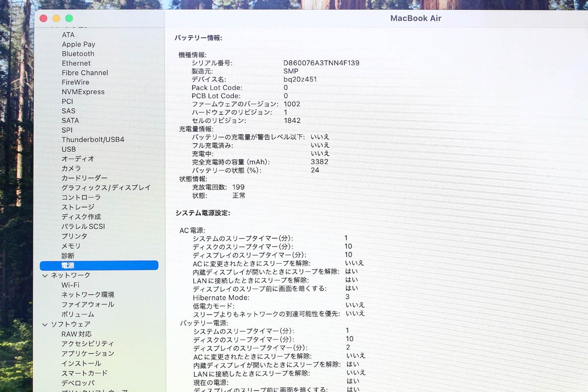Open the メモリ item

tap(71, 246)
